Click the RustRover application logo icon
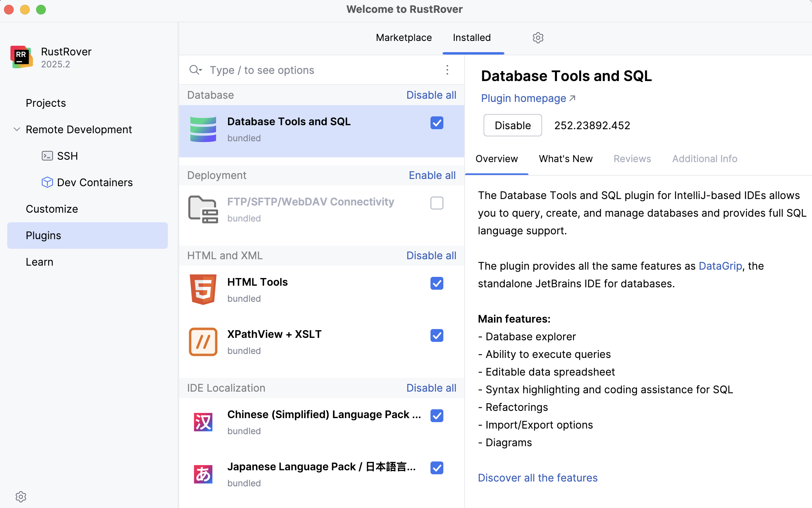Screen dimensions: 812x508 tap(21, 57)
